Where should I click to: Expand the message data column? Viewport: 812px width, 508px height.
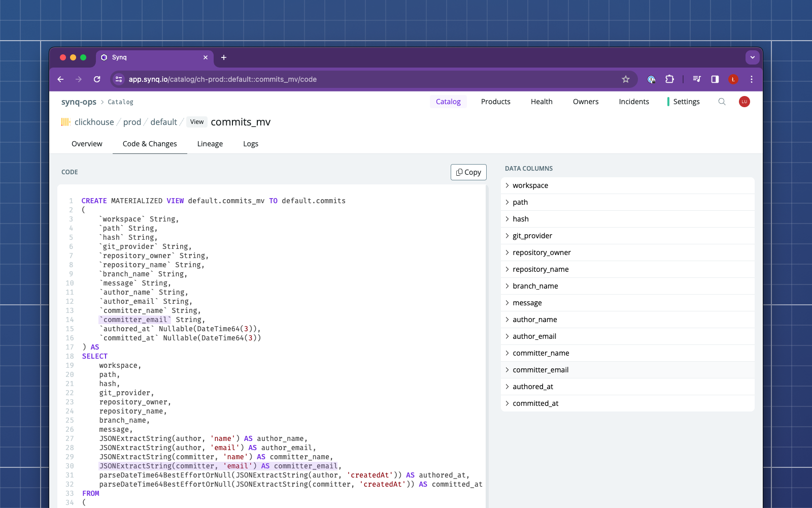coord(627,303)
